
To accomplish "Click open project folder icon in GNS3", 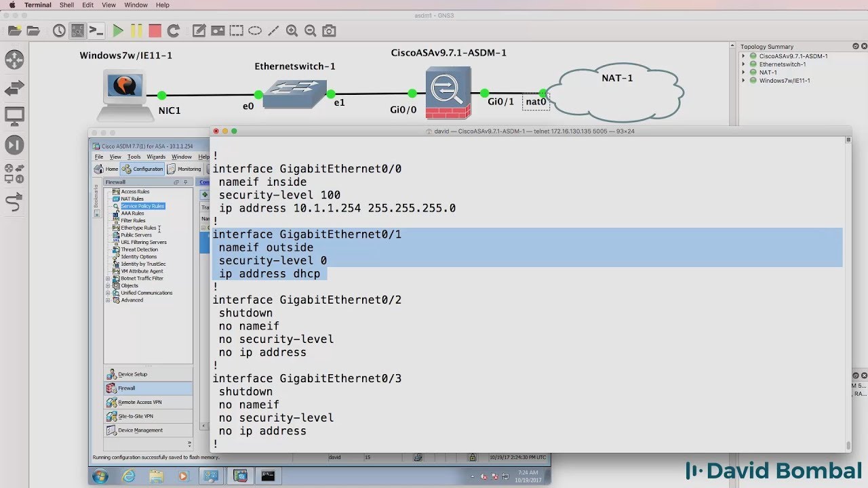I will tap(33, 30).
